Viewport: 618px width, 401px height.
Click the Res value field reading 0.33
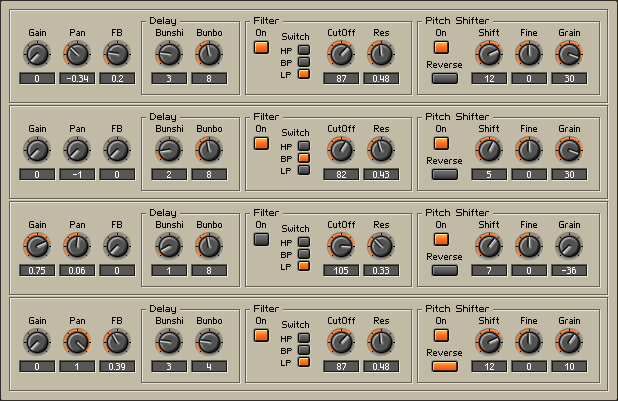381,270
